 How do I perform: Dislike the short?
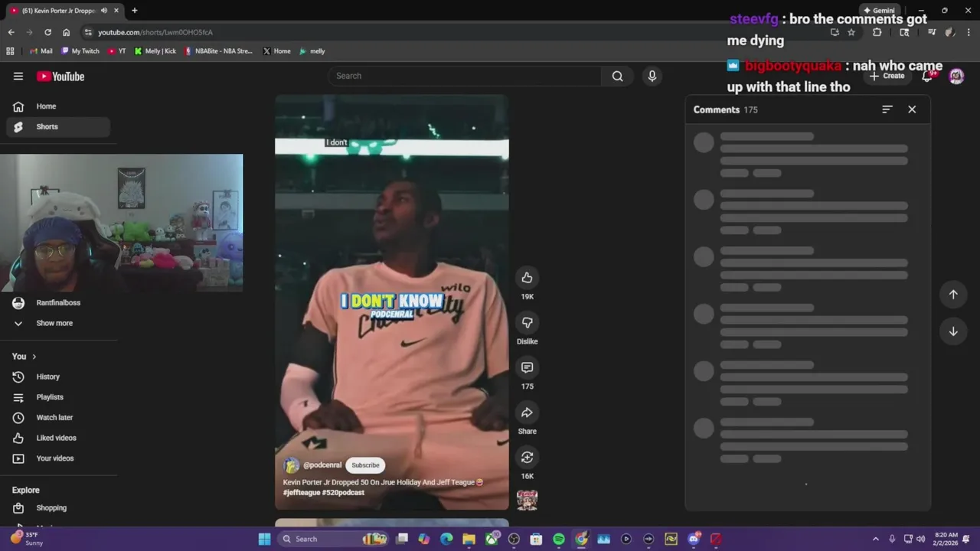(x=527, y=322)
